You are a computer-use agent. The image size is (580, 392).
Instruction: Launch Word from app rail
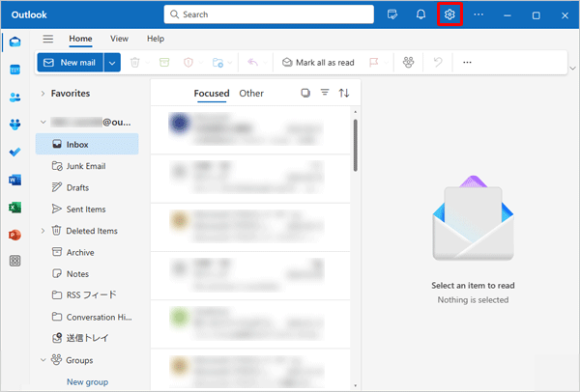point(14,180)
